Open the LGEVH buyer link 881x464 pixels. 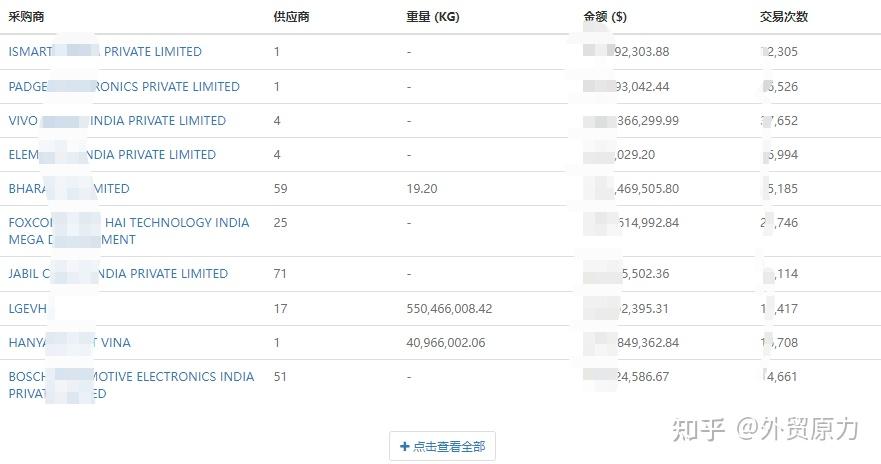coord(28,309)
